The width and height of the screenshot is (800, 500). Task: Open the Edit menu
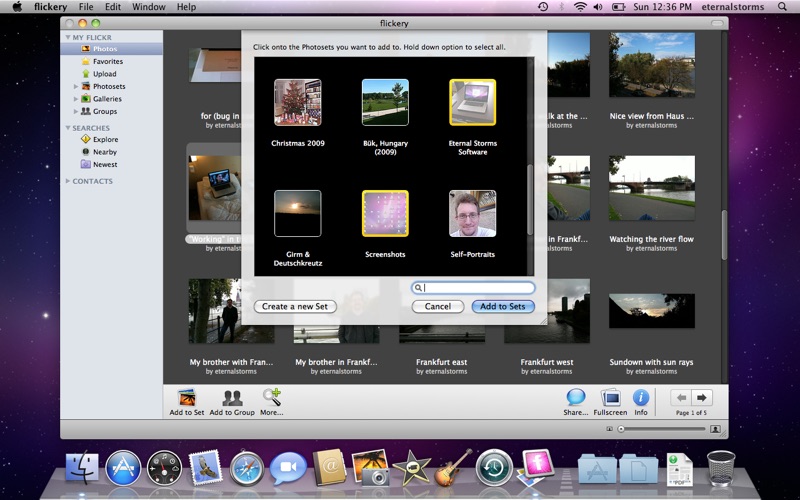pyautogui.click(x=113, y=7)
